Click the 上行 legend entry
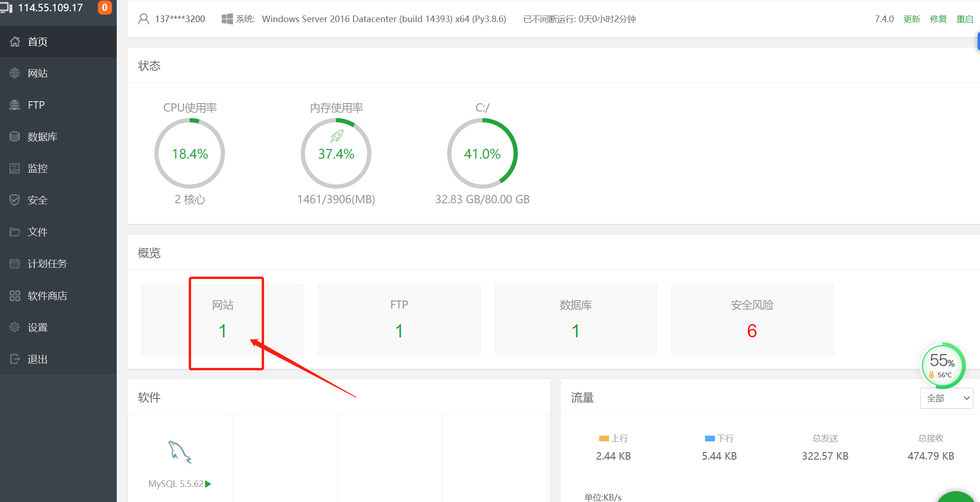 click(x=613, y=438)
